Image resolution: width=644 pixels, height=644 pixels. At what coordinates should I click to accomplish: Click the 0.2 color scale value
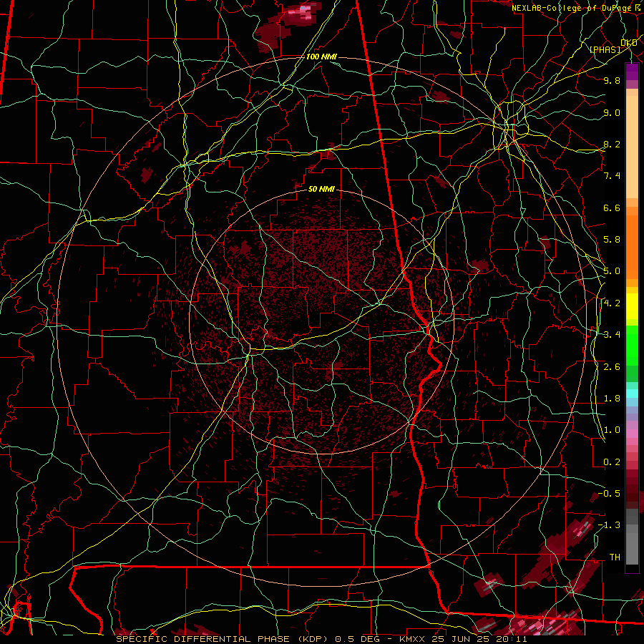(x=612, y=462)
